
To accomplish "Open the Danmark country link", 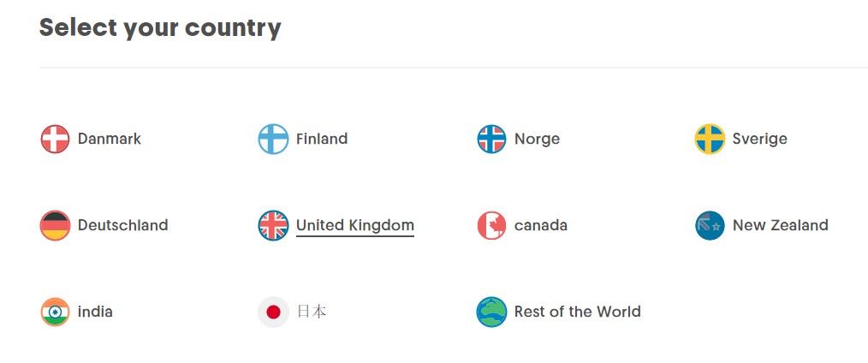I will (x=110, y=139).
